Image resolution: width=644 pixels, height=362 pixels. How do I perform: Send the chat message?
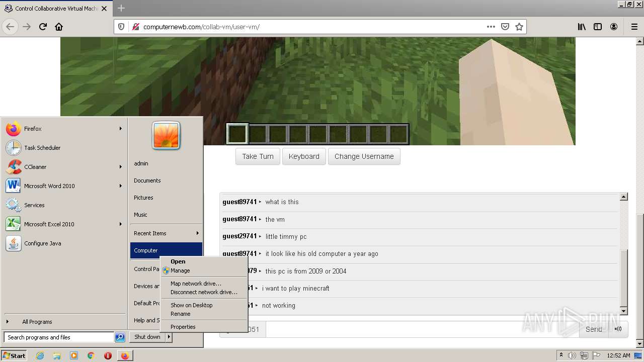coord(594,329)
